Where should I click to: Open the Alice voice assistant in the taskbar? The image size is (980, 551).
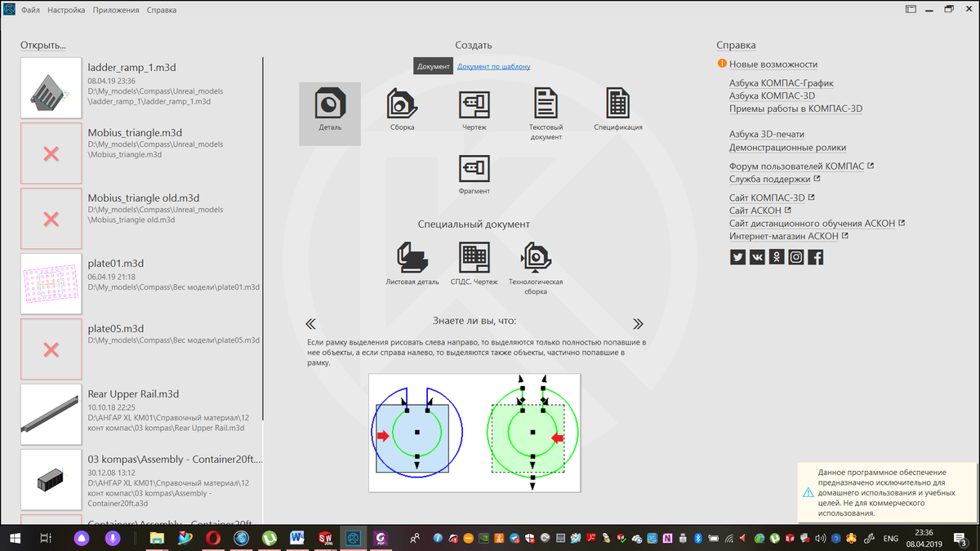[82, 538]
